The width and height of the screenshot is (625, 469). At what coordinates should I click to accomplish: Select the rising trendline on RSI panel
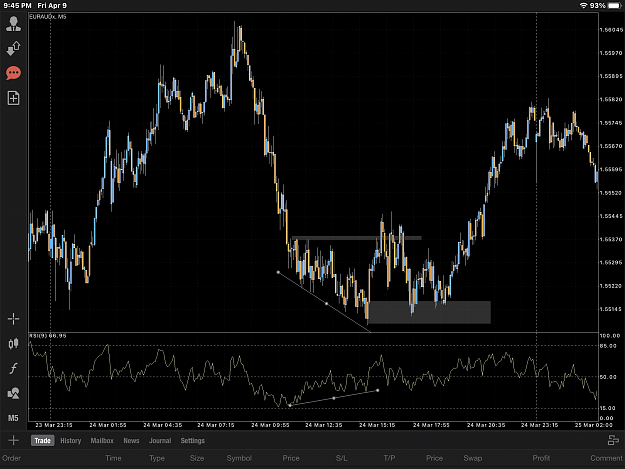(x=334, y=398)
